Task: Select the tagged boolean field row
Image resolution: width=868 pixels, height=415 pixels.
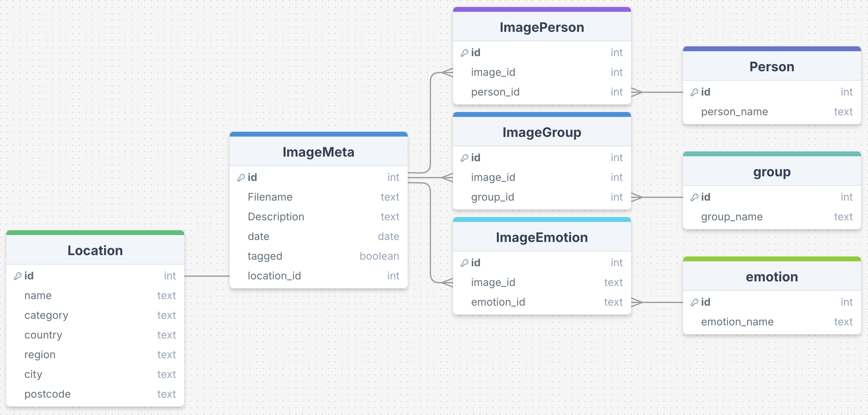Action: point(318,256)
